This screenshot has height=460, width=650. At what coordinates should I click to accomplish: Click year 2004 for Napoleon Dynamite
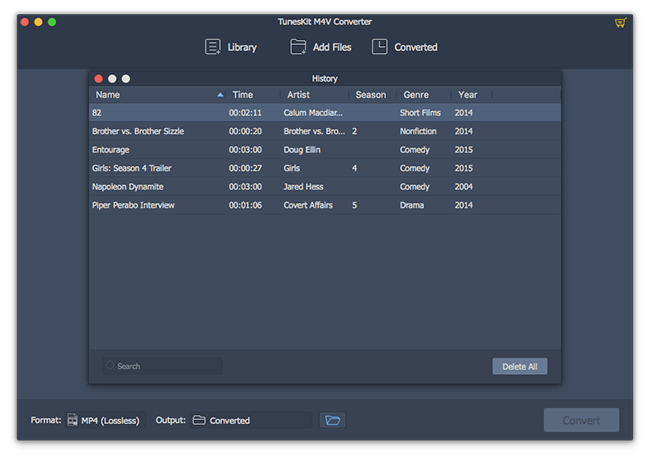(x=463, y=187)
